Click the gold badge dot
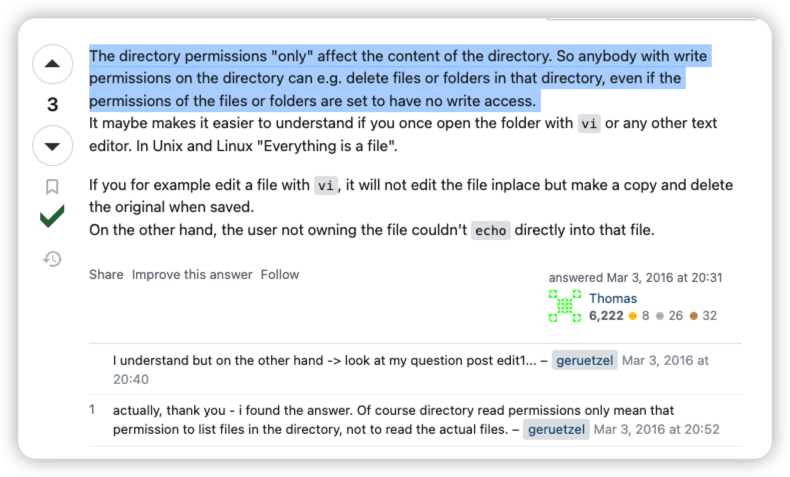Viewport: 790px width, 477px height. point(632,316)
